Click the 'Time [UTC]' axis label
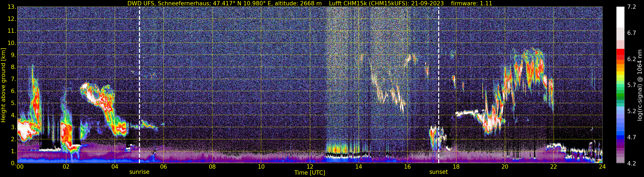 coord(310,172)
